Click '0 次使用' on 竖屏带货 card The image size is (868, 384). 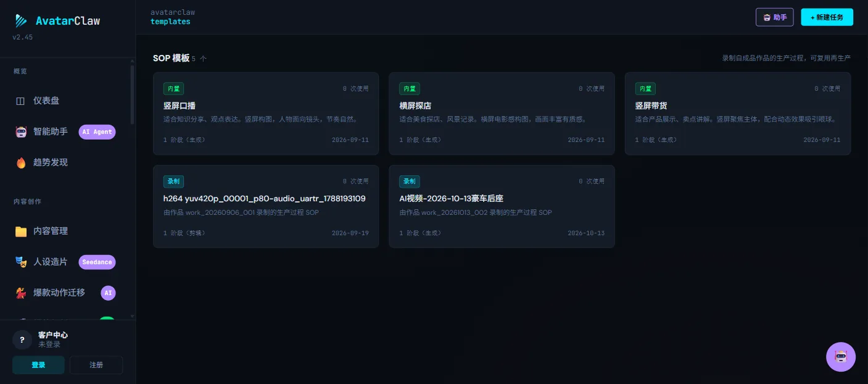click(827, 89)
